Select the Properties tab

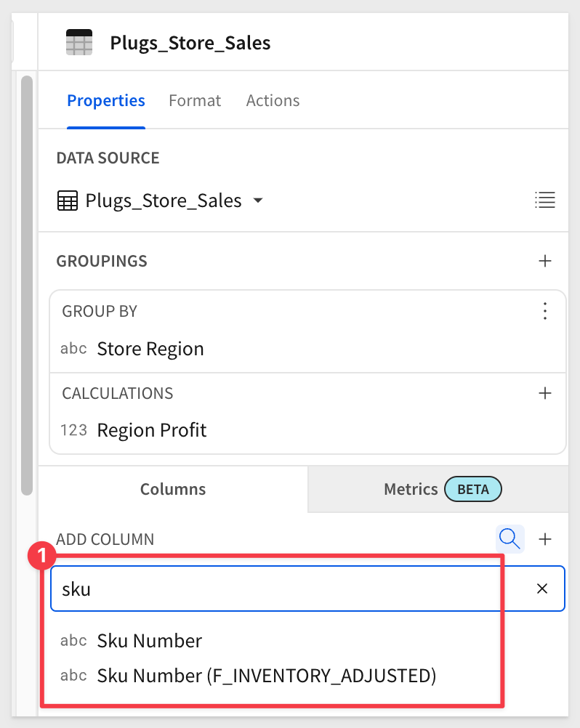pos(106,100)
